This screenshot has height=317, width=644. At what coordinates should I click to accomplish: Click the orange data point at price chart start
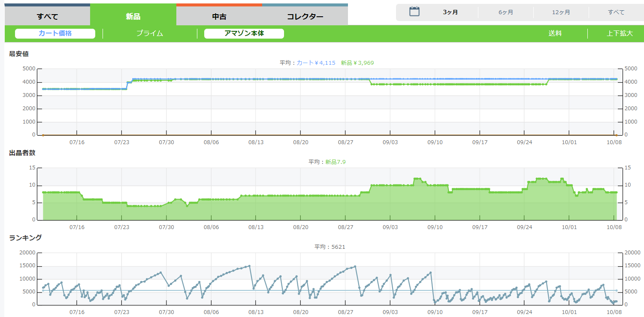(x=43, y=135)
